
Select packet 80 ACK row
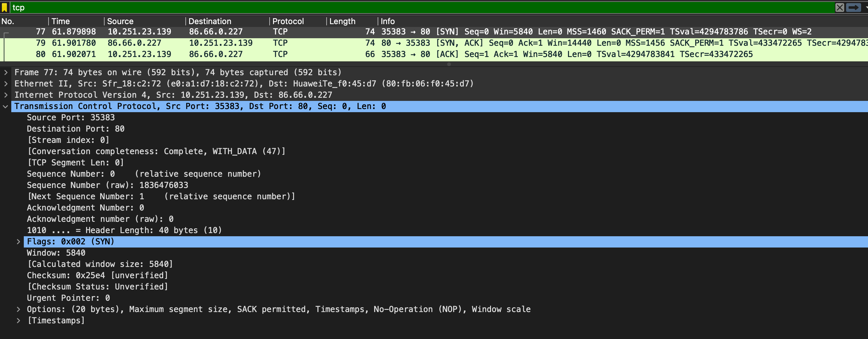click(434, 54)
